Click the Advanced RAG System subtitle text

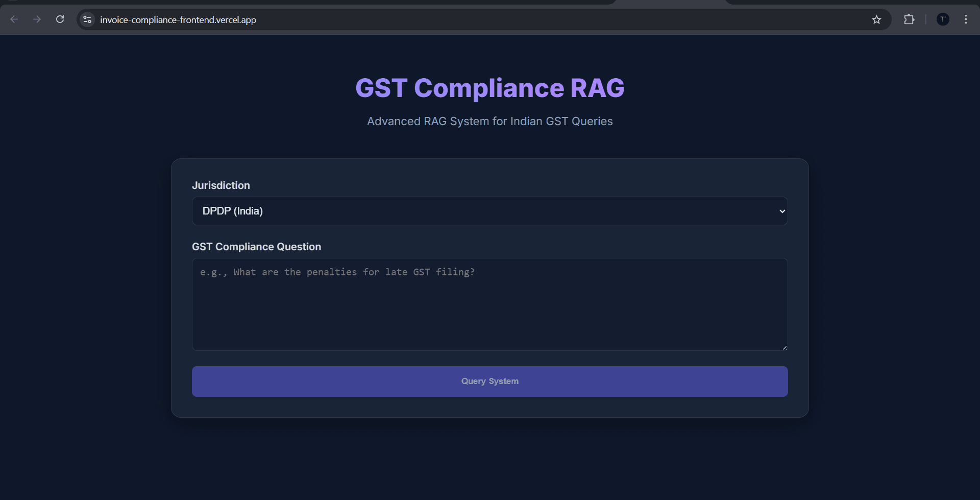click(x=490, y=121)
